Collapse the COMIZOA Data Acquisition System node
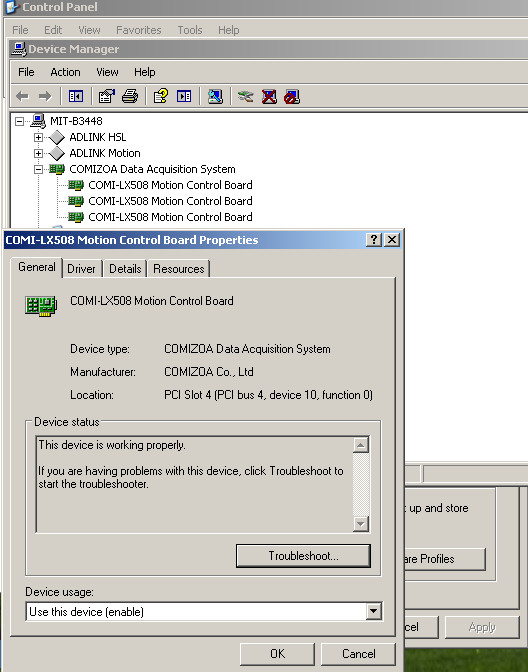The width and height of the screenshot is (528, 672). (38, 169)
